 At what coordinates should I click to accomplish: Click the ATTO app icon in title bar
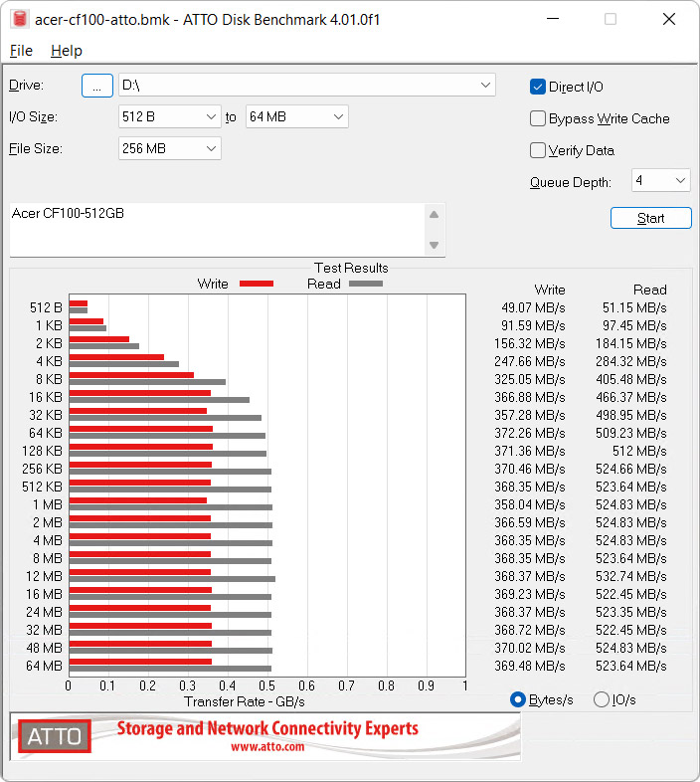point(20,19)
